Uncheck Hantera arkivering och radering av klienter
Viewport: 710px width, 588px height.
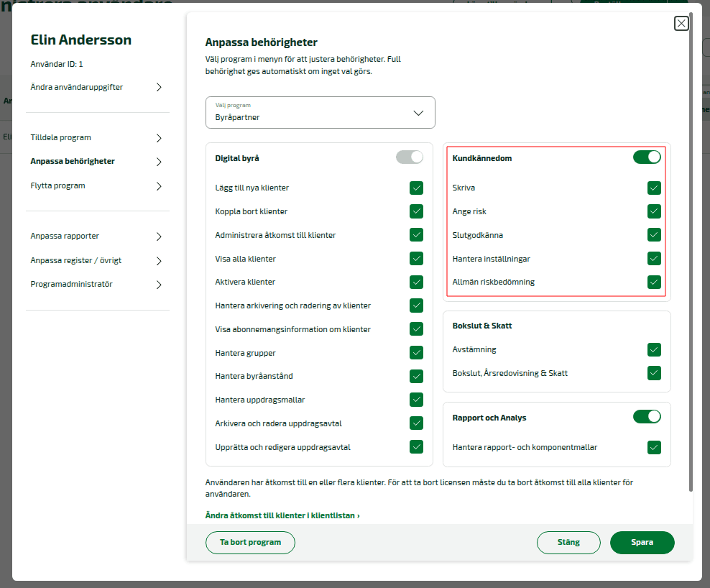(416, 306)
